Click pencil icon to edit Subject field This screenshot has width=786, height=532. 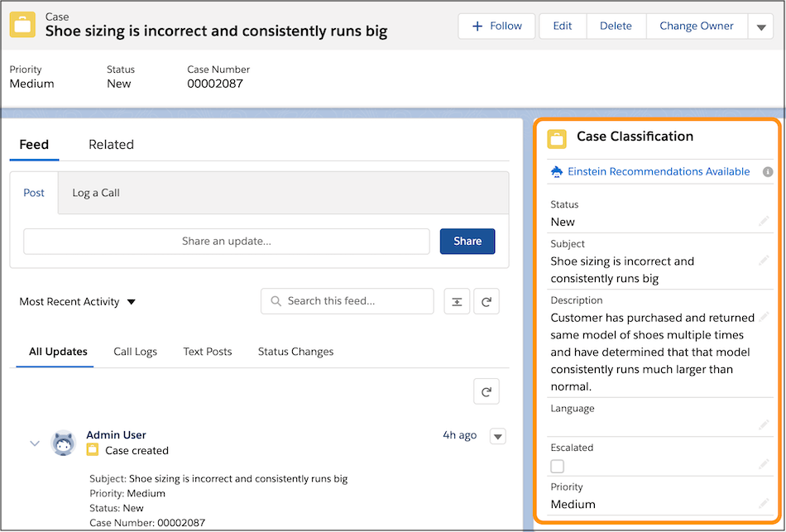(x=764, y=261)
